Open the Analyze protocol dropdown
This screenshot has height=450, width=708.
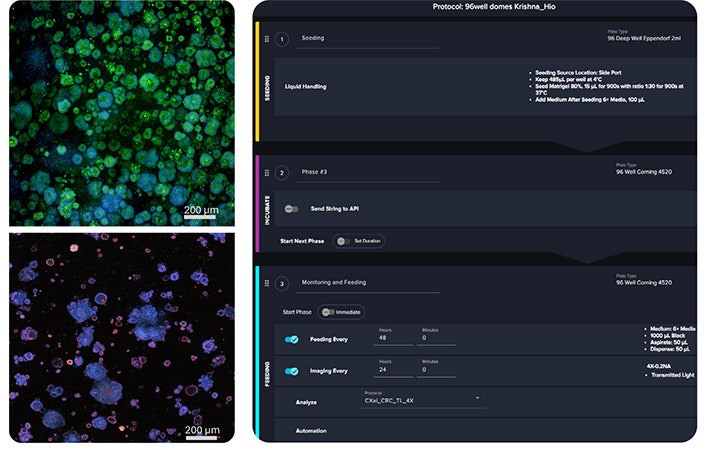pos(422,400)
